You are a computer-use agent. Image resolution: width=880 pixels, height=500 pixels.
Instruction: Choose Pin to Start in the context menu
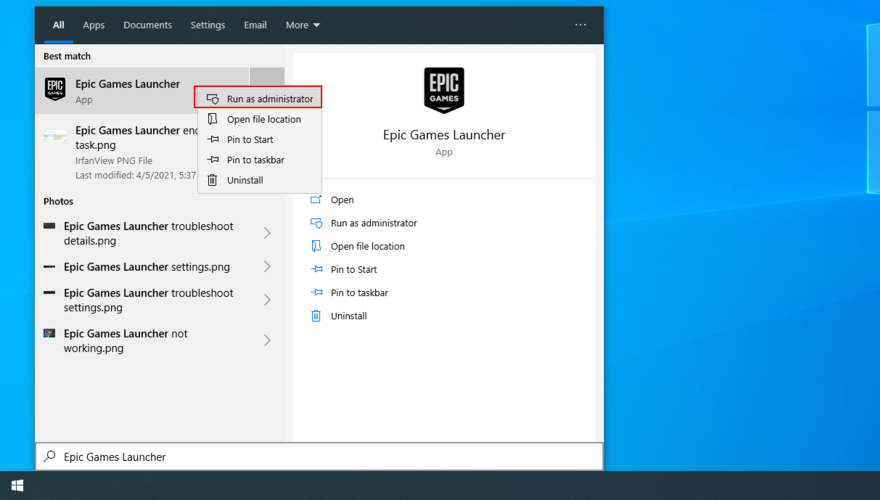click(x=260, y=139)
